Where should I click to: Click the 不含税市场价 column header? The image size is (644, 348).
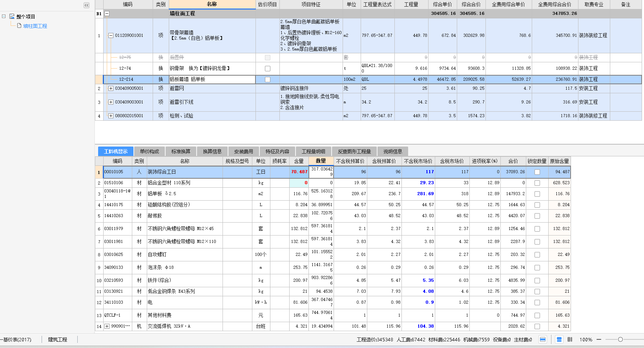click(x=418, y=161)
